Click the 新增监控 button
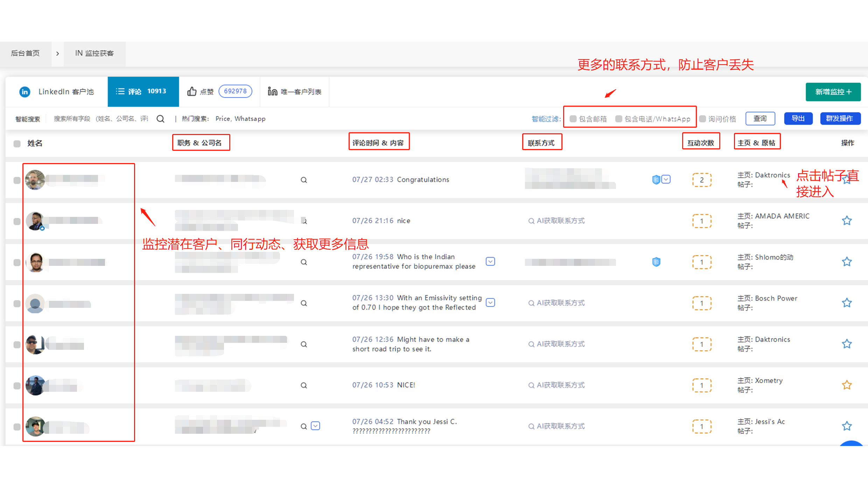This screenshot has height=488, width=868. tap(833, 92)
